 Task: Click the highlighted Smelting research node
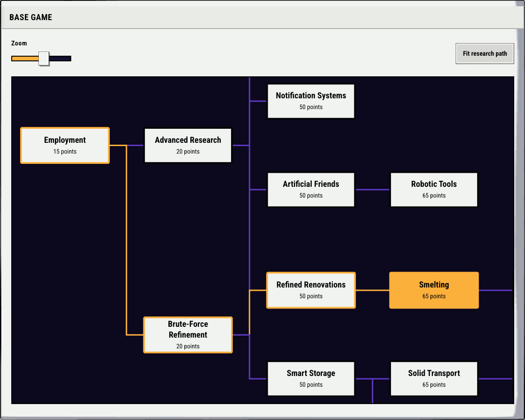(x=434, y=290)
